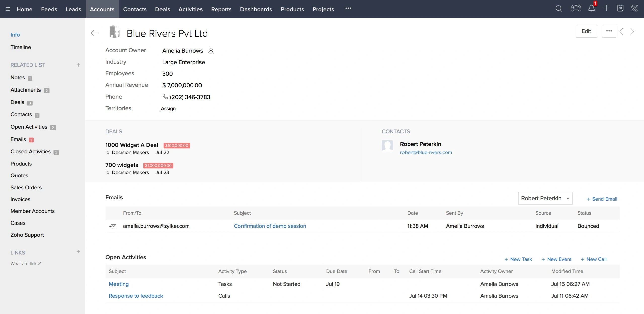Click the back arrow beside account name
Image resolution: width=644 pixels, height=314 pixels.
click(94, 33)
